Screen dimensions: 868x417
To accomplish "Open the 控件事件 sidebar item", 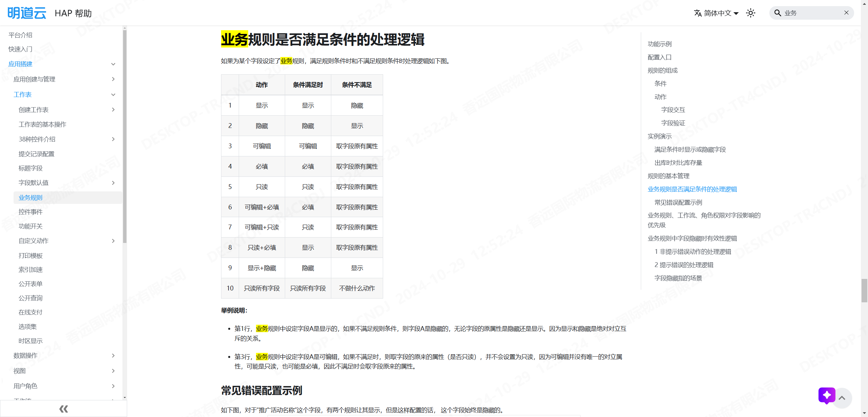I will 31,212.
